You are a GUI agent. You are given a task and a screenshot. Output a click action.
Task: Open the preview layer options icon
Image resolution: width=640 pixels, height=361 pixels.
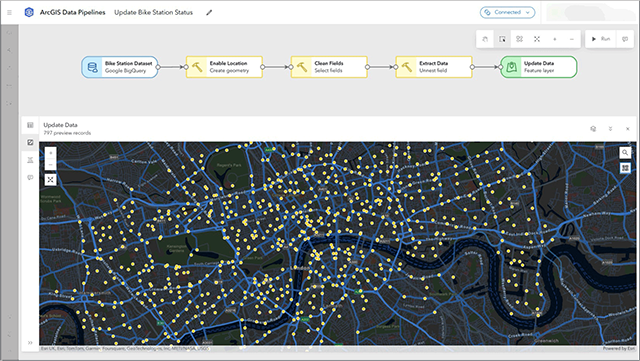click(593, 129)
